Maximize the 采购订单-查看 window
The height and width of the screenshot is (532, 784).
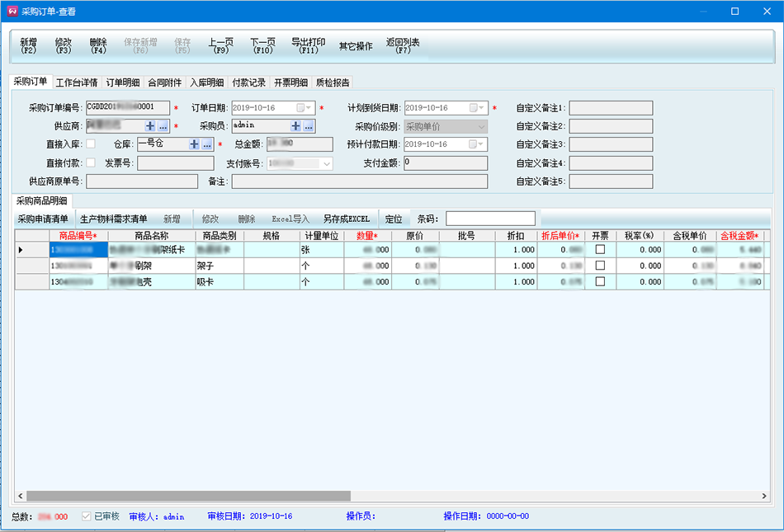coord(735,12)
